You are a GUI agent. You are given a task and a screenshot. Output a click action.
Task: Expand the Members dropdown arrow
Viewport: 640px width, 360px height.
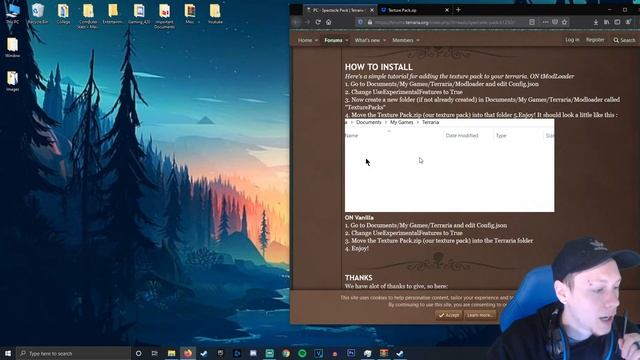[x=418, y=40]
